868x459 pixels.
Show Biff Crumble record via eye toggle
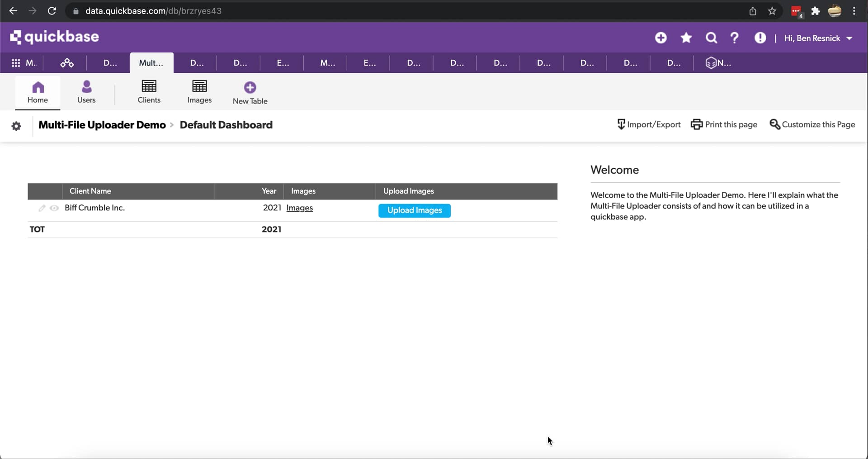[x=54, y=208]
